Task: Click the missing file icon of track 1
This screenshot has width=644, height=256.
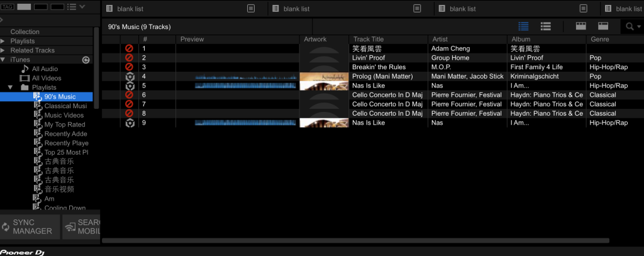Action: click(x=130, y=48)
